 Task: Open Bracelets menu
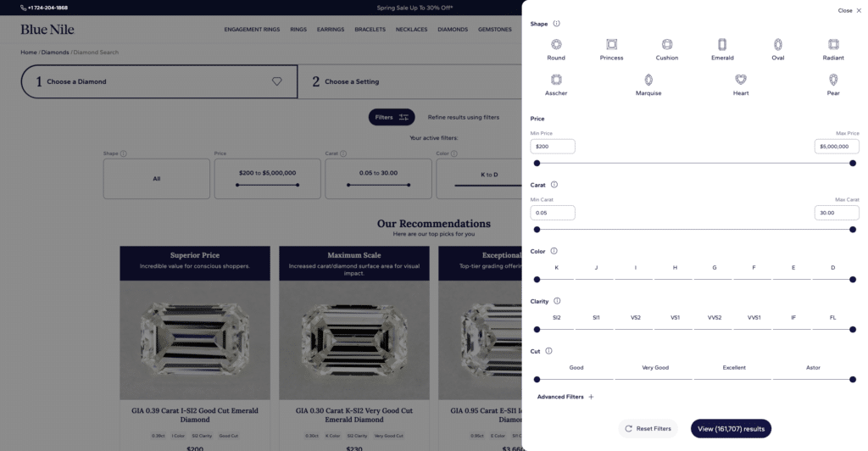pos(370,30)
